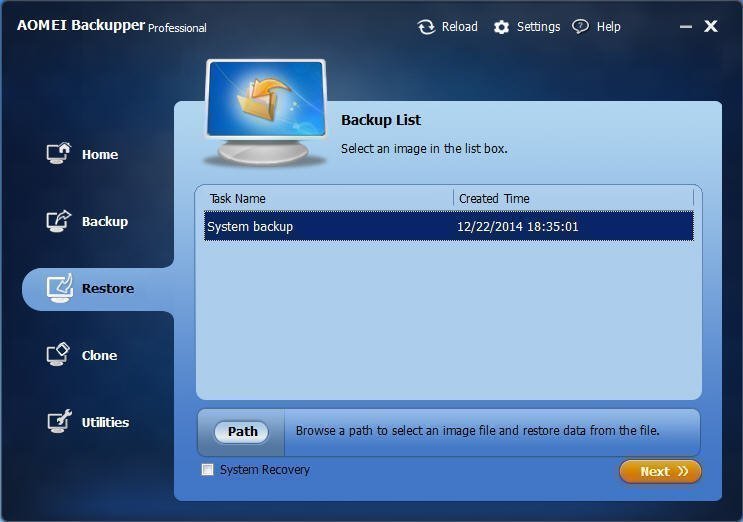Viewport: 743px width, 522px height.
Task: Click the large restore folder monitor image
Action: 266,113
